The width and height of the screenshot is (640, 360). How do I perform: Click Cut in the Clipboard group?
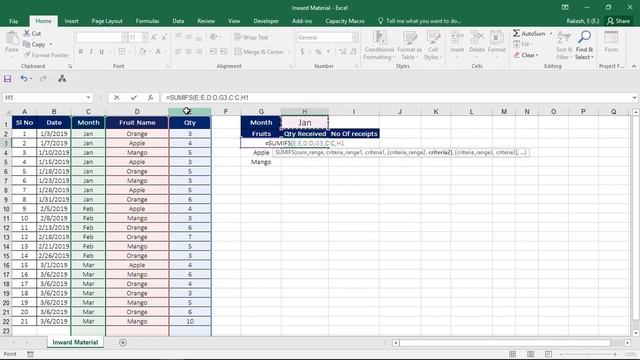(32, 33)
